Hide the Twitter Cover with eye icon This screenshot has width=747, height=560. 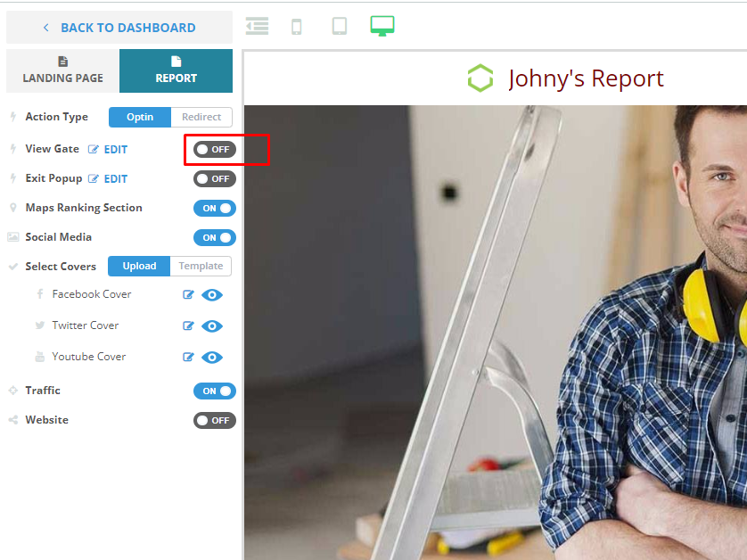pos(212,326)
